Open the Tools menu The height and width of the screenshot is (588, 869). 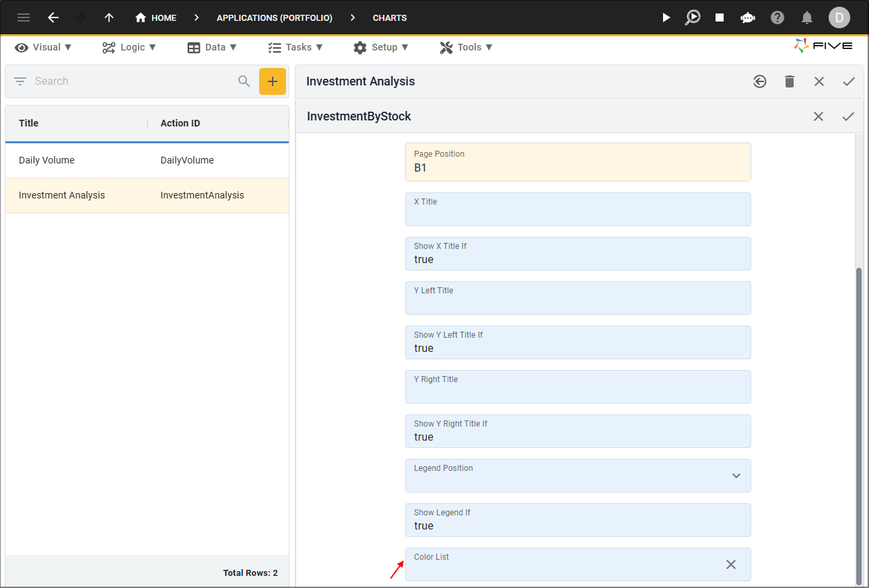point(466,47)
